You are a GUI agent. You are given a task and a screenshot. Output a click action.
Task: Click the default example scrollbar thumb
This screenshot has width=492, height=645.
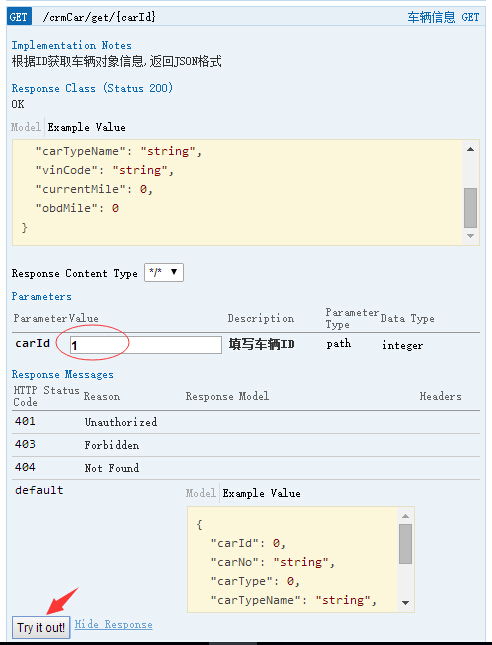pyautogui.click(x=405, y=544)
